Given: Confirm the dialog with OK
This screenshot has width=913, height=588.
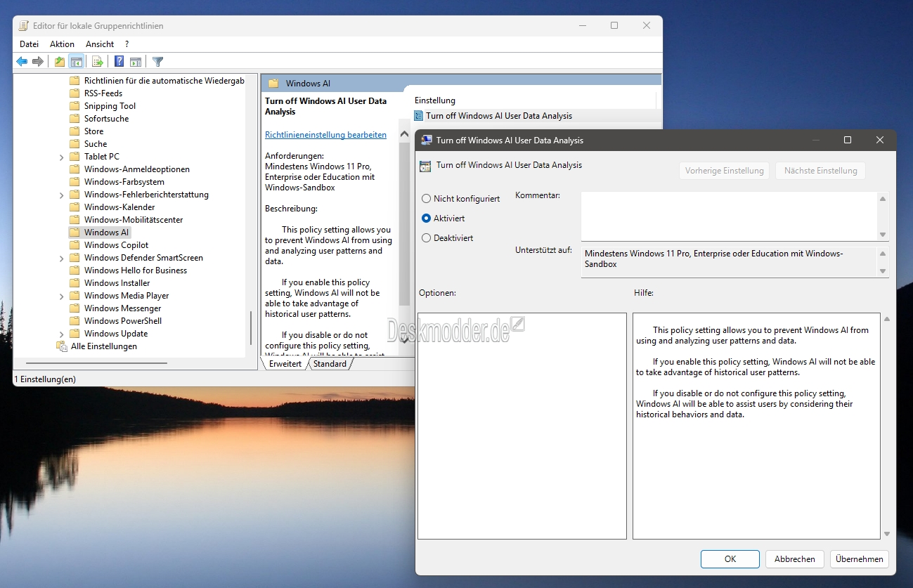Looking at the screenshot, I should click(x=730, y=559).
